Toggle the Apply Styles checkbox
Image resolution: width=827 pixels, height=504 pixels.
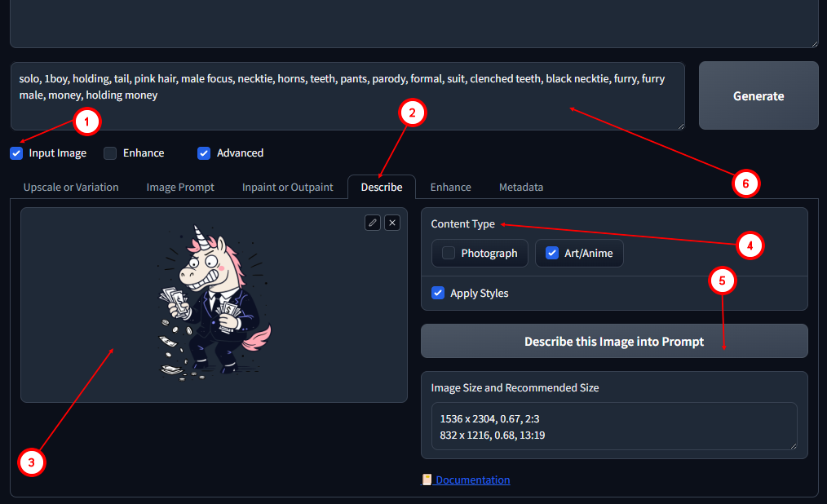point(438,293)
